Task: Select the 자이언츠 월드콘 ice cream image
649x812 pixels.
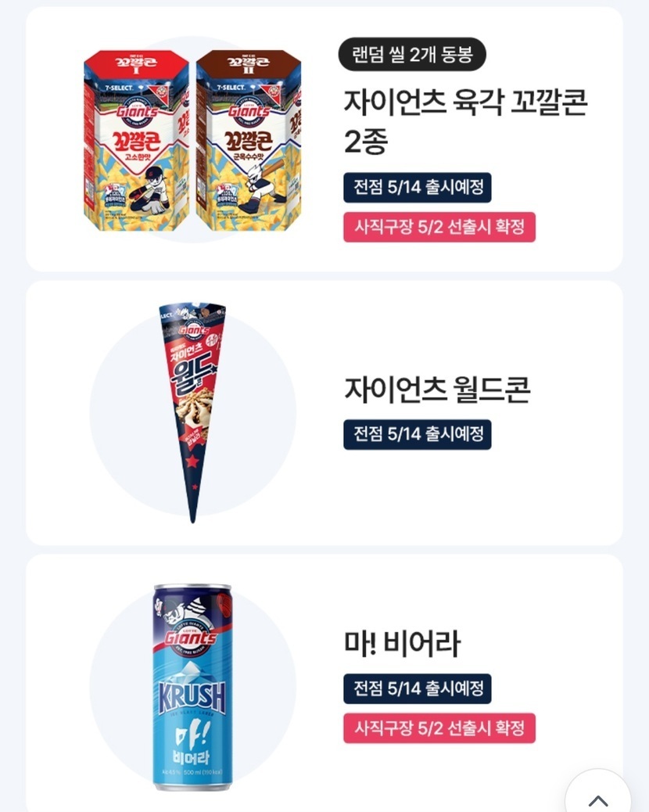Action: click(x=193, y=412)
